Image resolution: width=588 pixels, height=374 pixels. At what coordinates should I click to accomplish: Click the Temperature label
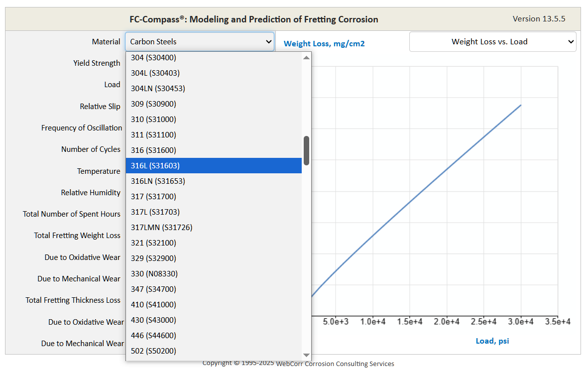point(99,171)
